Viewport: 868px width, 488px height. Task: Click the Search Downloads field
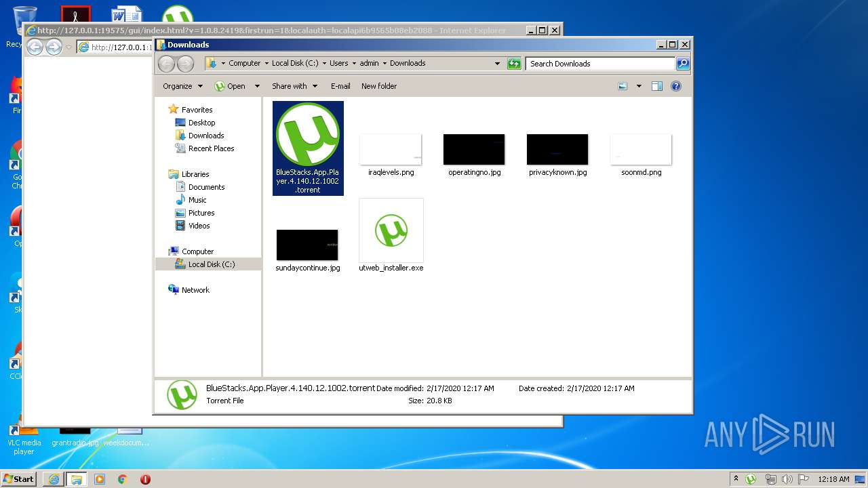600,64
